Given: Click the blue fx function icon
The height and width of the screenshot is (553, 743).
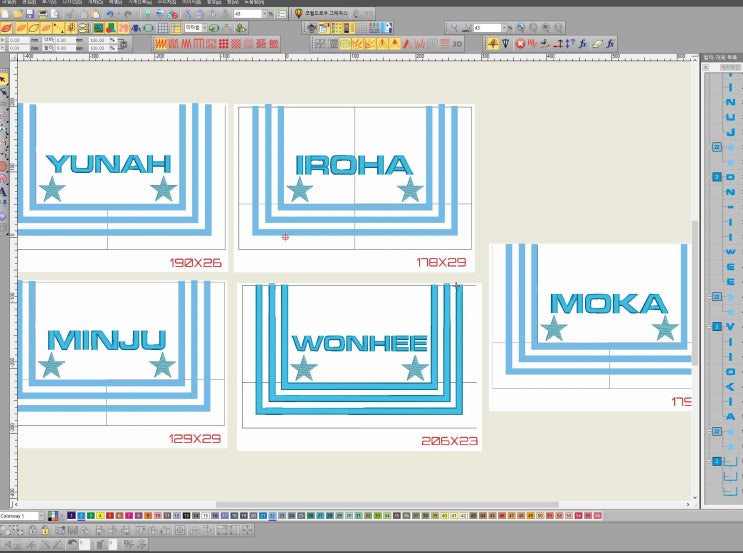Looking at the screenshot, I should pyautogui.click(x=582, y=44).
